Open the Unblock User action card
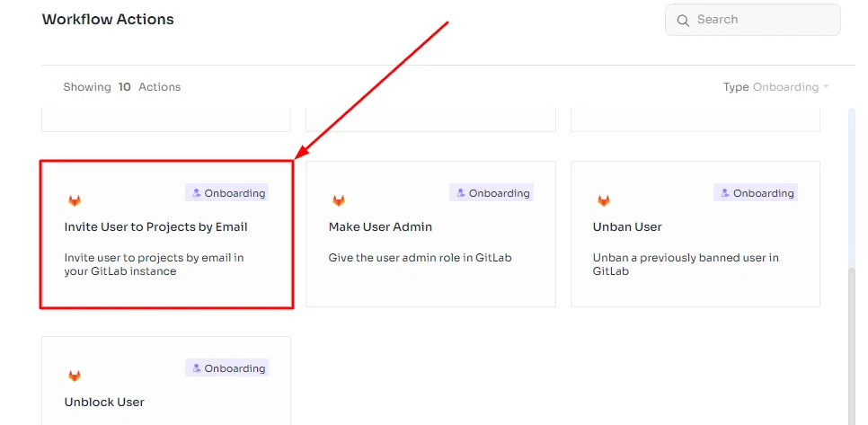The height and width of the screenshot is (425, 868). pos(166,381)
